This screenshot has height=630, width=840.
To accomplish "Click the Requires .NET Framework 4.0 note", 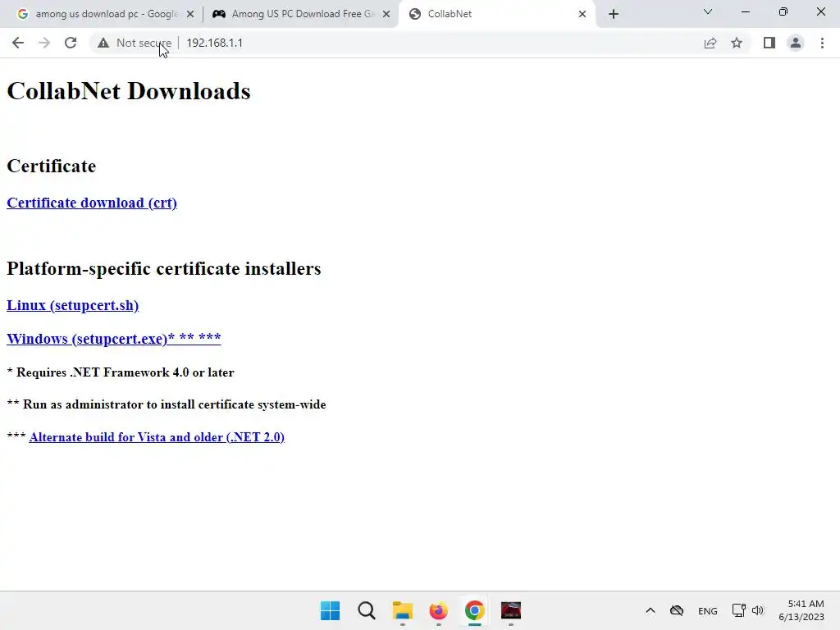I will coord(121,372).
